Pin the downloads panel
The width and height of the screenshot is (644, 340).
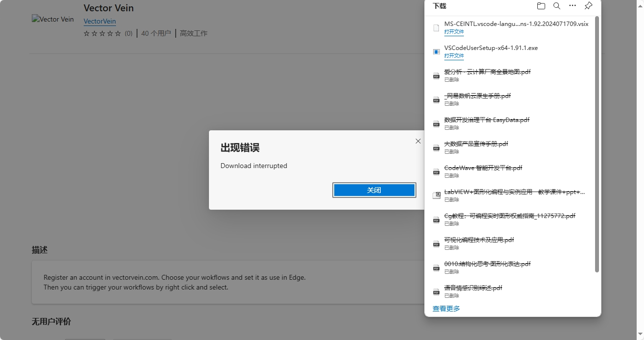click(x=589, y=6)
